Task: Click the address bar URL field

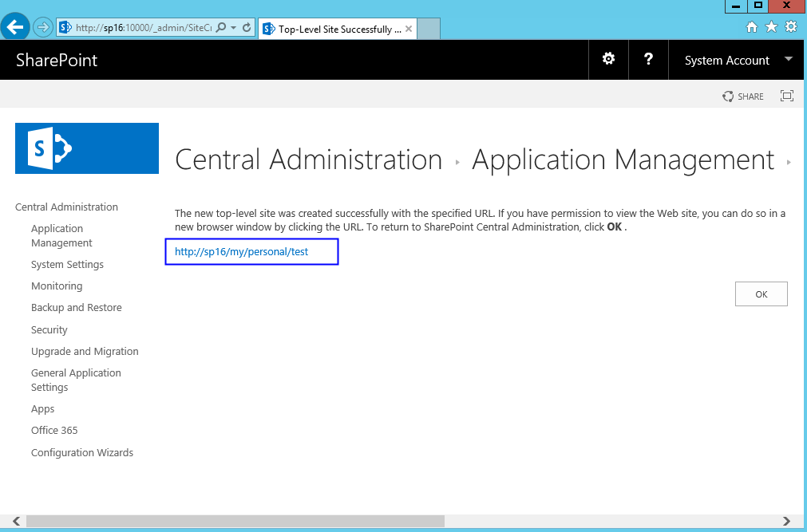Action: point(143,27)
